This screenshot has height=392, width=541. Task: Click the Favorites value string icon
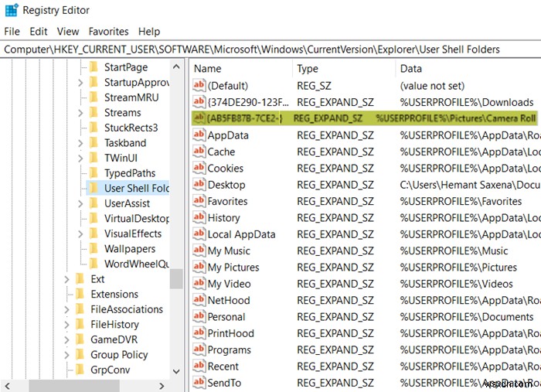click(x=199, y=201)
